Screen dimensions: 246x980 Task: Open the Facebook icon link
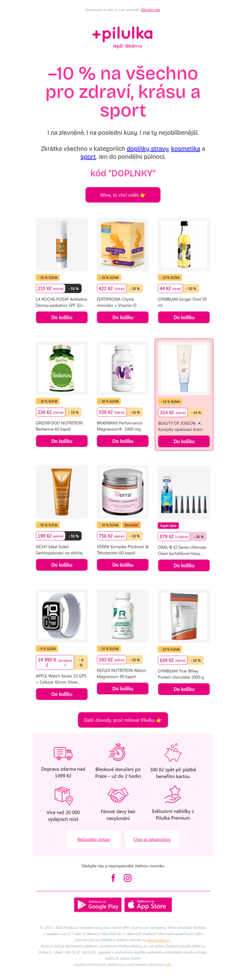(x=113, y=878)
